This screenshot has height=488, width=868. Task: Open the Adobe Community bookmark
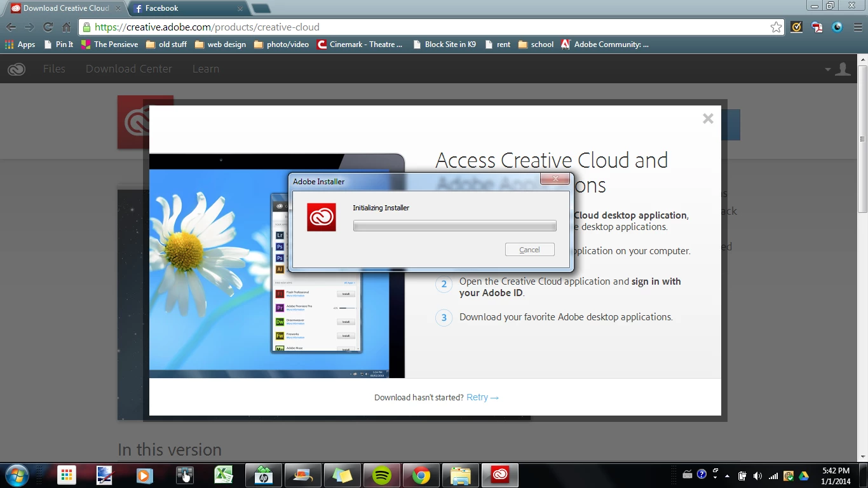pyautogui.click(x=605, y=44)
